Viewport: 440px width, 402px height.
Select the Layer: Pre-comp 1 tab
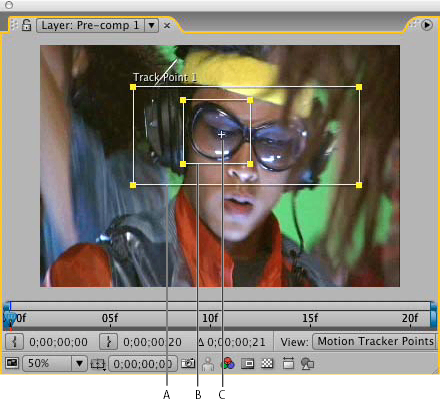coord(90,25)
